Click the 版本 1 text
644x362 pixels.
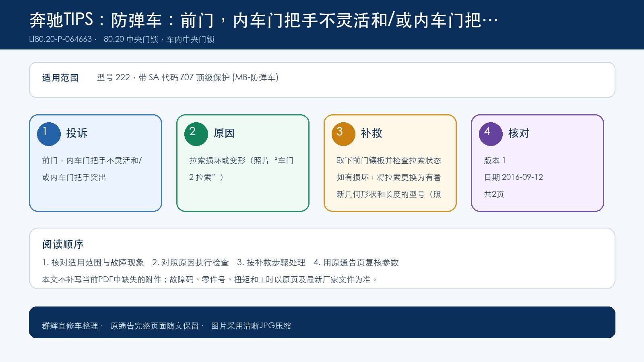pyautogui.click(x=495, y=160)
